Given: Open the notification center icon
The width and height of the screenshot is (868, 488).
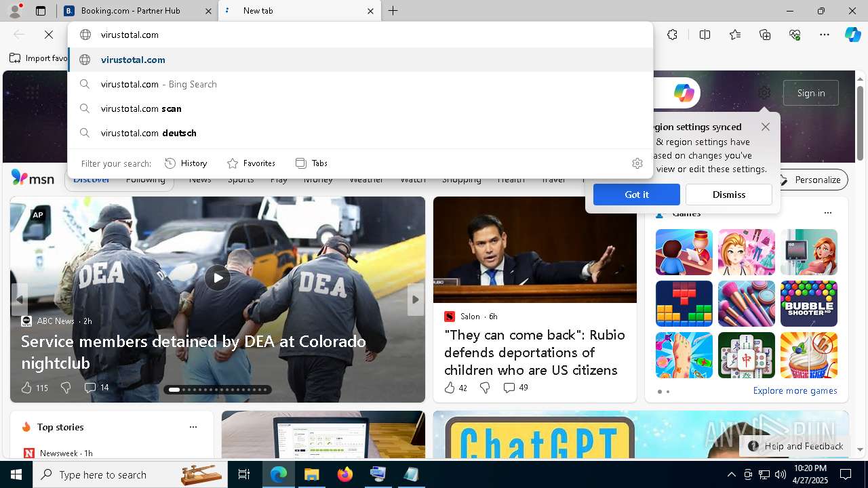Looking at the screenshot, I should (x=846, y=474).
